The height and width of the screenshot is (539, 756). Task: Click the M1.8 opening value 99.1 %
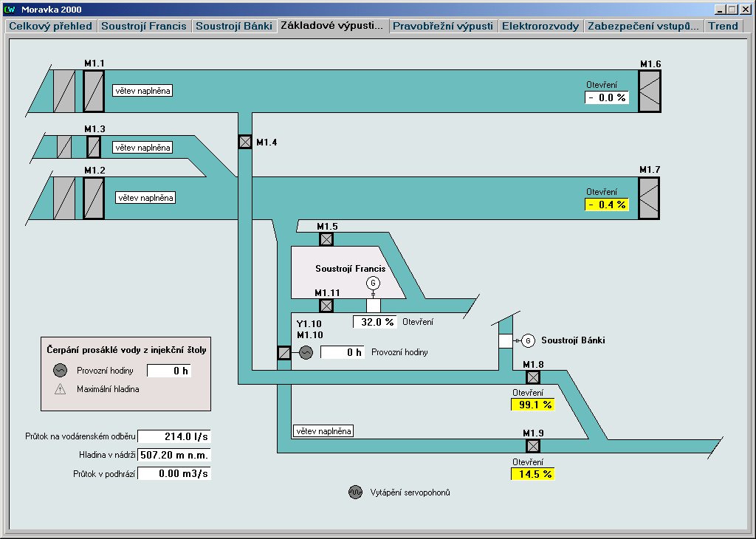[x=532, y=404]
